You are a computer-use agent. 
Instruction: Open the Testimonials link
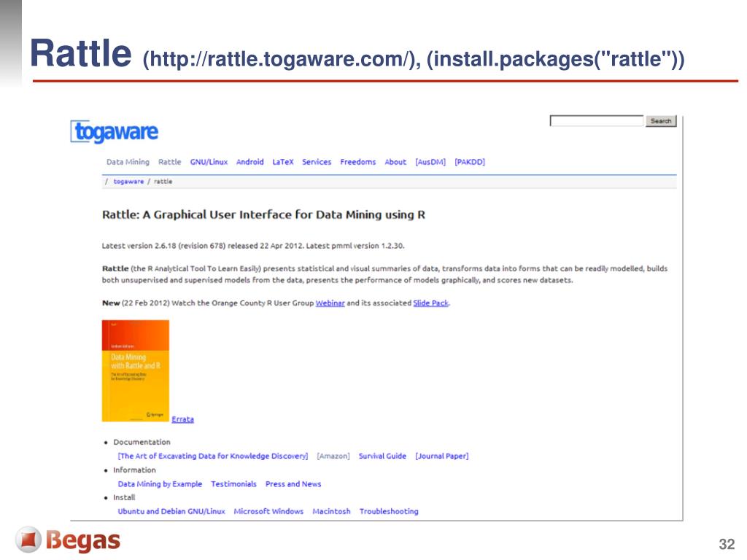coord(233,484)
